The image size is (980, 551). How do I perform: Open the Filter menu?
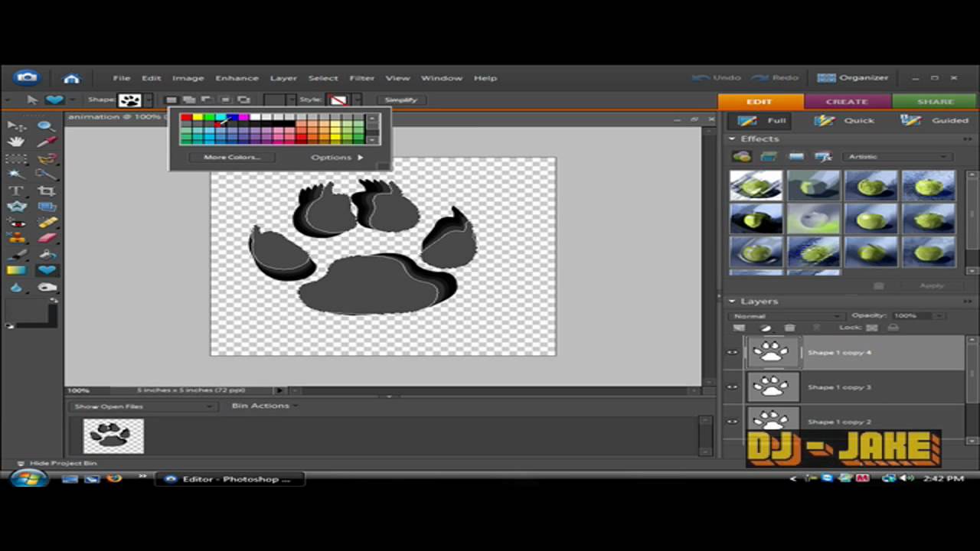click(361, 78)
